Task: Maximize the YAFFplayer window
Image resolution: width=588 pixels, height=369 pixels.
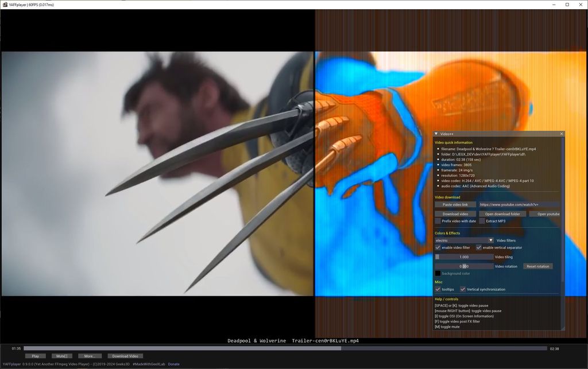Action: pos(567,5)
